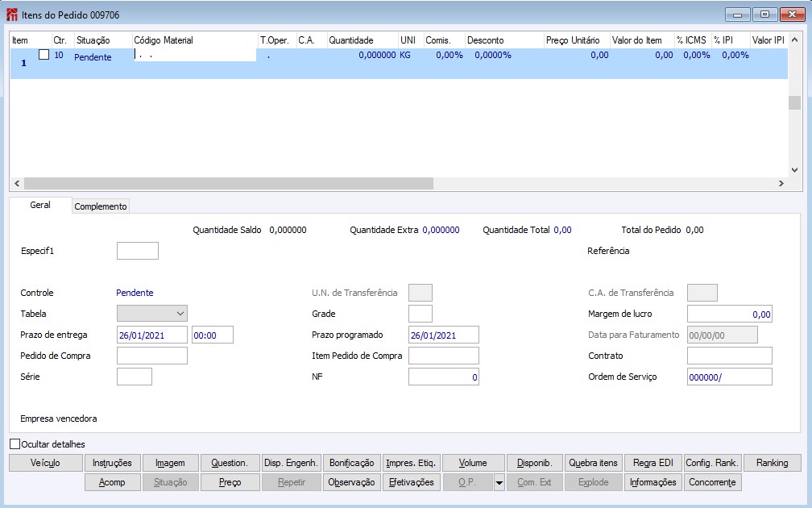
Task: Click the vertical scrollbar thumb of the grid
Action: tap(794, 102)
